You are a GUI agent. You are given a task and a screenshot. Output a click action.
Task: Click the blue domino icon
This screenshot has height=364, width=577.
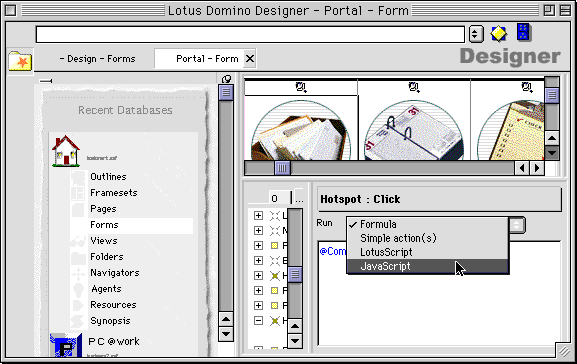(524, 32)
